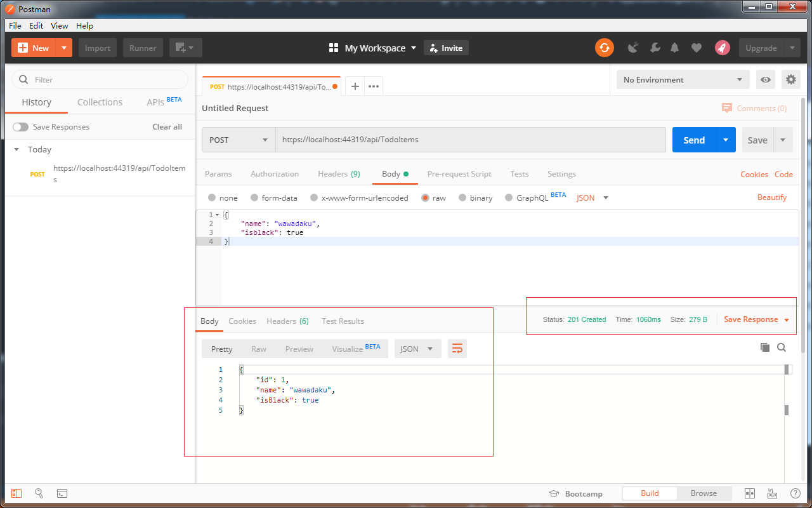Image resolution: width=812 pixels, height=508 pixels.
Task: Click the Runner button
Action: coord(143,48)
